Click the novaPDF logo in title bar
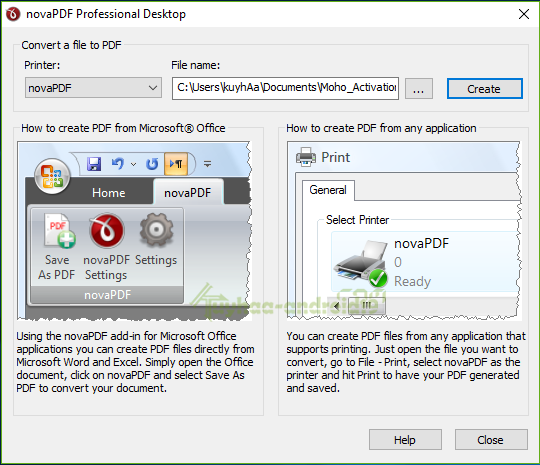This screenshot has height=465, width=540. tap(13, 14)
